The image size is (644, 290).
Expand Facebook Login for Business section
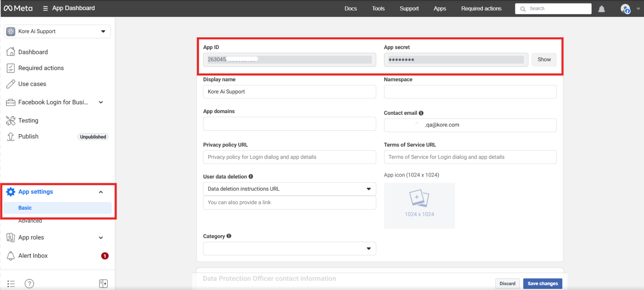101,102
